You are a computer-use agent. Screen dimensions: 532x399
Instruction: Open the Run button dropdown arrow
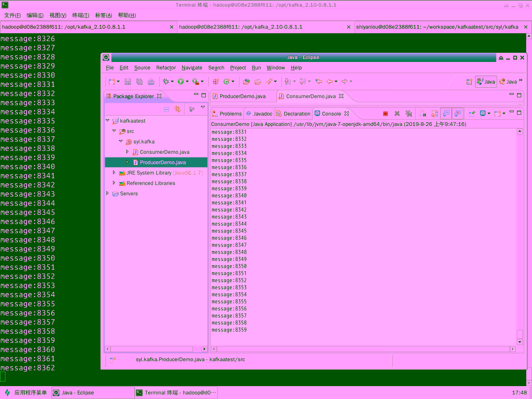pyautogui.click(x=187, y=81)
